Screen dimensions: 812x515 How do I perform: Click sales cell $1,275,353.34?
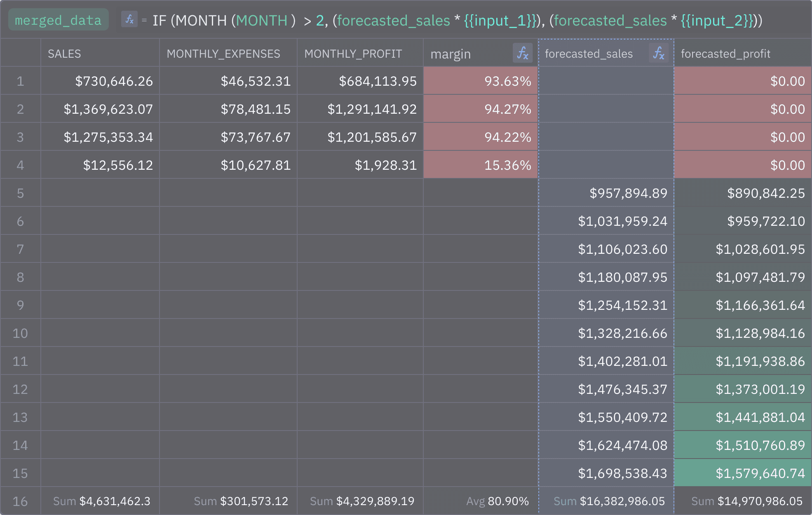[x=100, y=137]
